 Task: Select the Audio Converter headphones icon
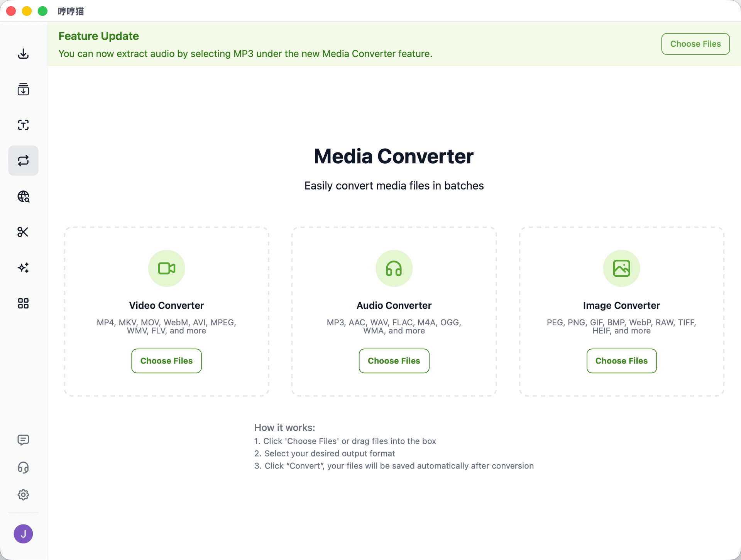[x=394, y=268]
